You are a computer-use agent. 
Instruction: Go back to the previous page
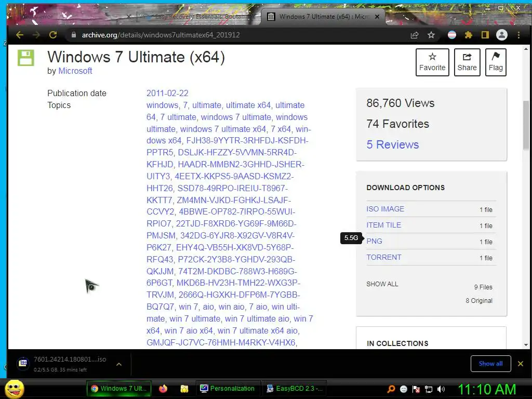coord(19,35)
